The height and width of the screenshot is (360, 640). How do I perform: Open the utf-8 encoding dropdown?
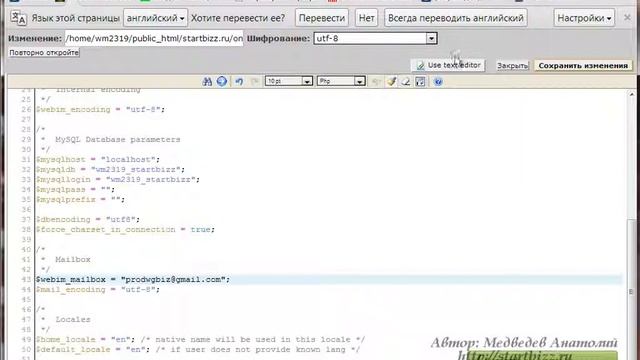(375, 38)
